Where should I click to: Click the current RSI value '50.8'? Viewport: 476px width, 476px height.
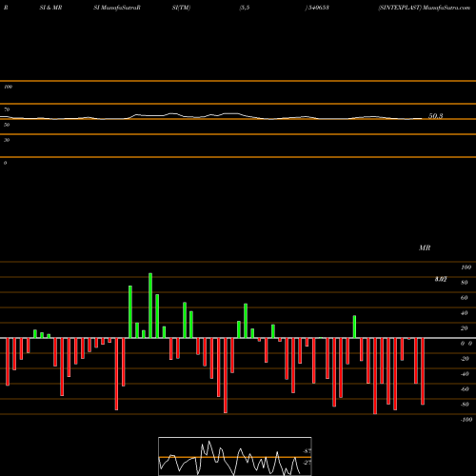pyautogui.click(x=436, y=116)
